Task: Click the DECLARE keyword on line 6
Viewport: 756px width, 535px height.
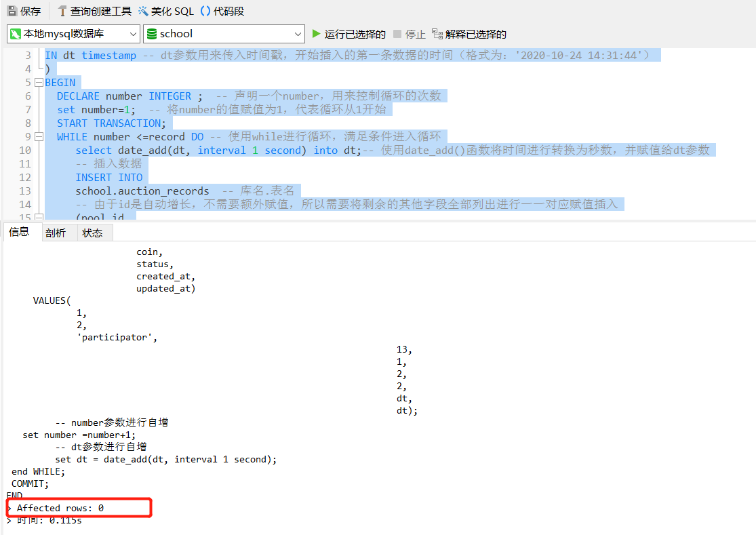Action: tap(78, 96)
